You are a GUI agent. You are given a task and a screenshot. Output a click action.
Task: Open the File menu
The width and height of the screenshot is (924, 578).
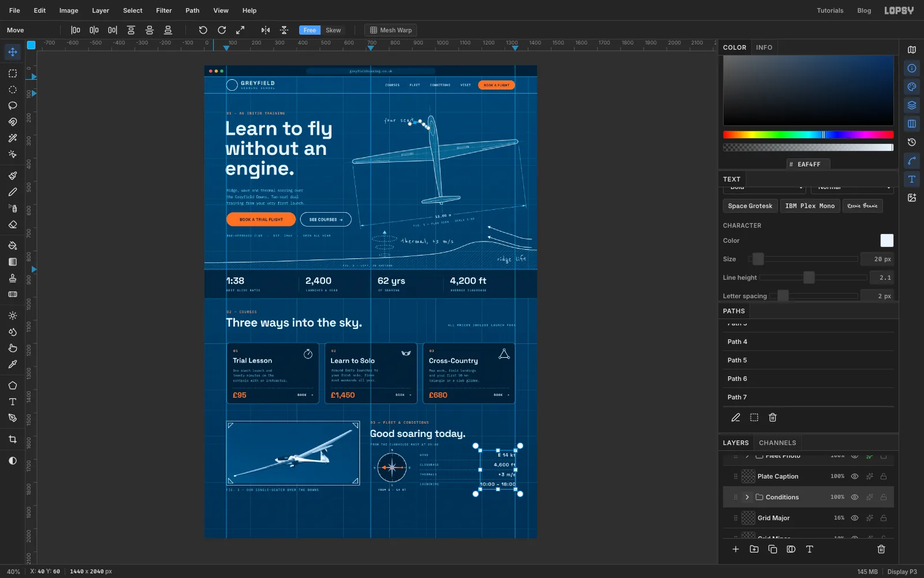14,10
